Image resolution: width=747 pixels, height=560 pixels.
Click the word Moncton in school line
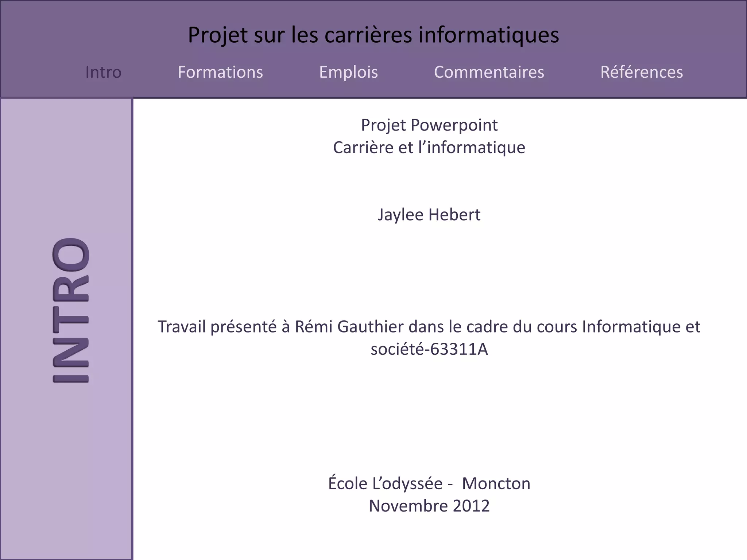point(496,483)
